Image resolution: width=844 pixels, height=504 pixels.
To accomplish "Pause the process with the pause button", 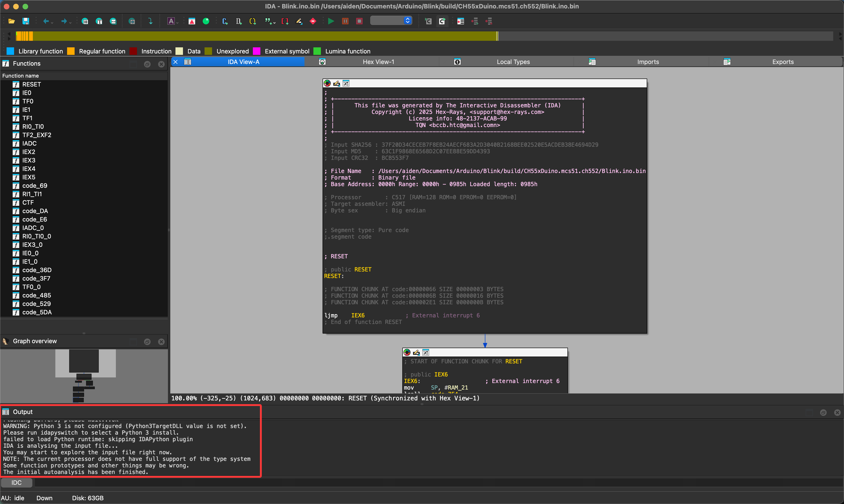I will pos(345,21).
